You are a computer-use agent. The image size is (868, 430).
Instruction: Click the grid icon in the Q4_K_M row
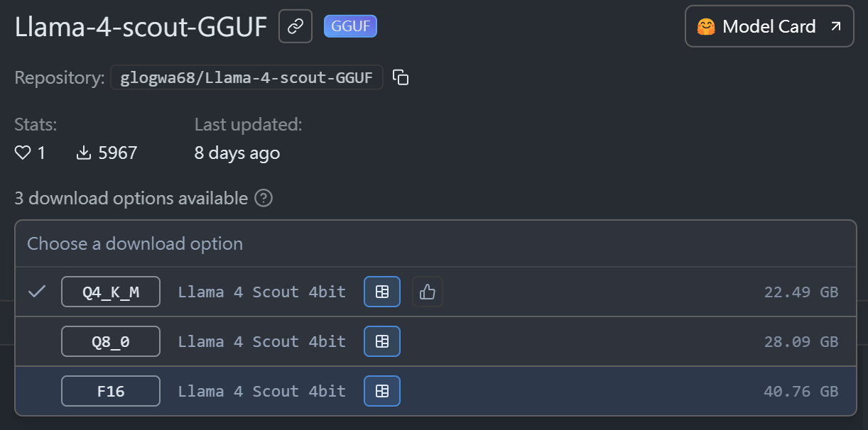pos(382,292)
